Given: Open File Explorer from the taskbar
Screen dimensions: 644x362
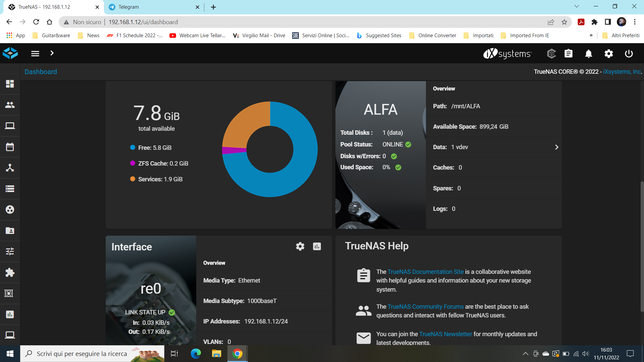Looking at the screenshot, I should click(x=216, y=354).
